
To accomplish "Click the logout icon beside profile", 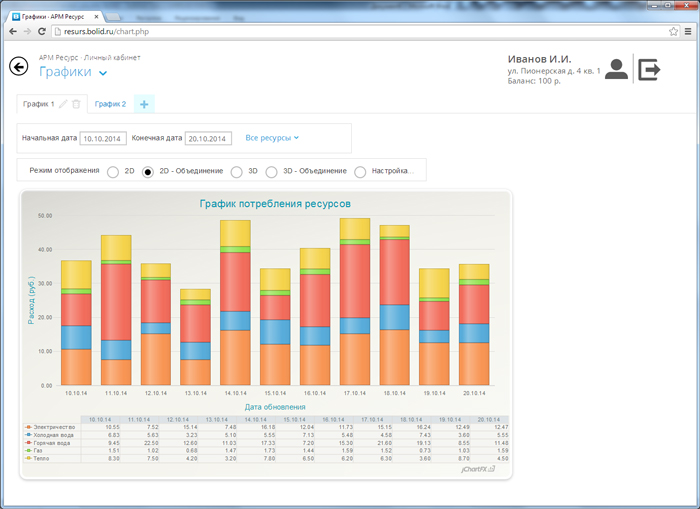I will click(x=650, y=69).
